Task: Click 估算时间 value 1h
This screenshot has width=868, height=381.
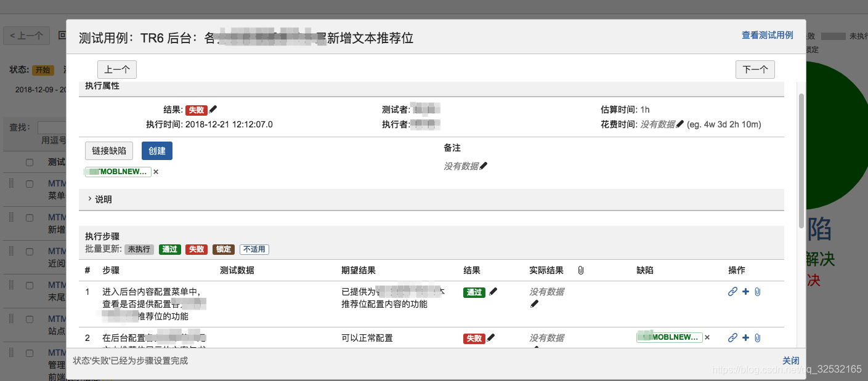Action: coord(645,110)
